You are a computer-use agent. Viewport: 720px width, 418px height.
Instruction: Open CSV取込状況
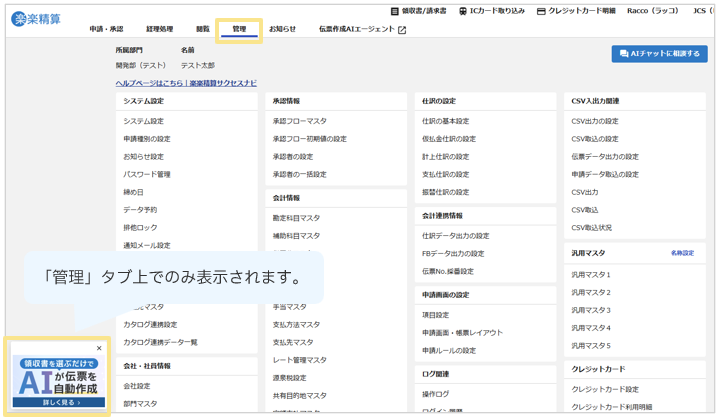[x=591, y=228]
